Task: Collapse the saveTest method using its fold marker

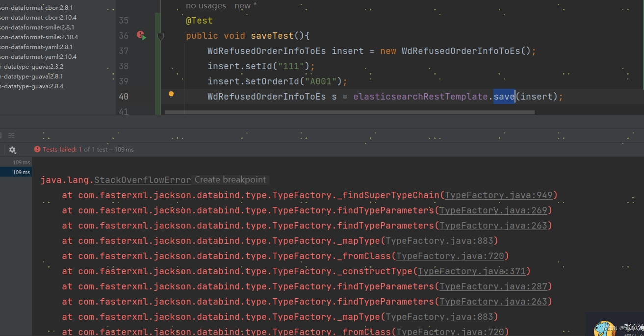Action: click(160, 37)
